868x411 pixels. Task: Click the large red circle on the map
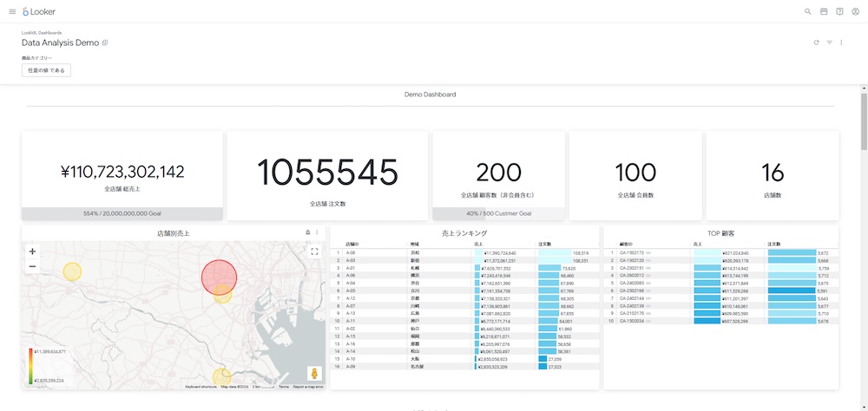pos(219,277)
